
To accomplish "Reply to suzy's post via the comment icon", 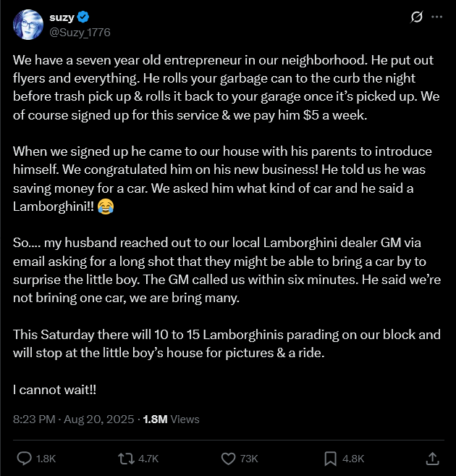I will (x=24, y=458).
